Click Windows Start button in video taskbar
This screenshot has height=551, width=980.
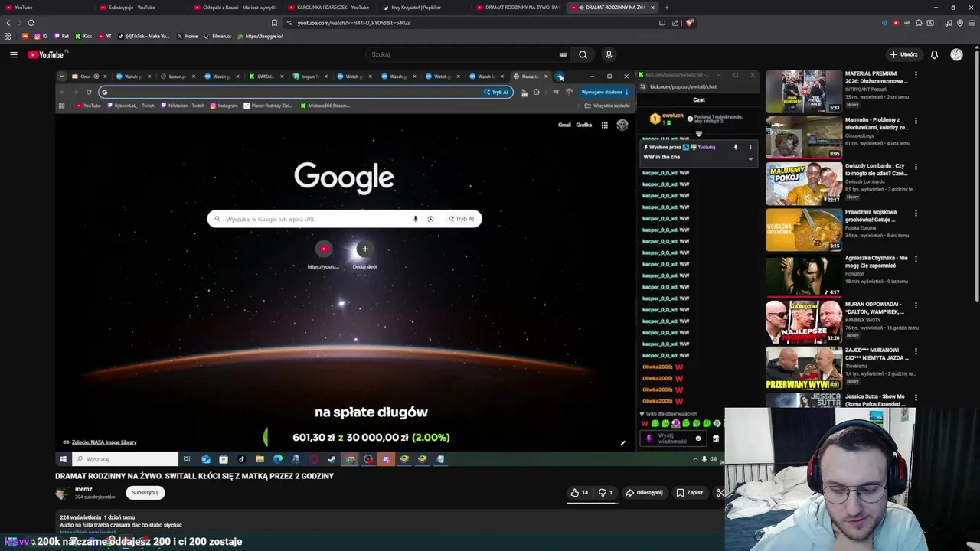coord(63,459)
